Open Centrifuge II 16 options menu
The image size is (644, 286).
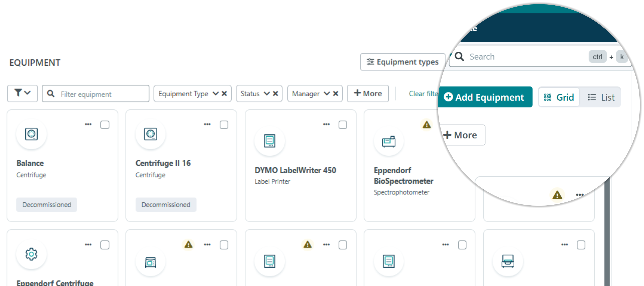(207, 124)
